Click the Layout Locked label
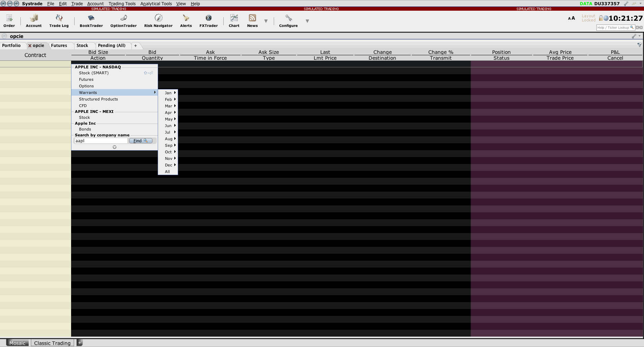 point(588,18)
